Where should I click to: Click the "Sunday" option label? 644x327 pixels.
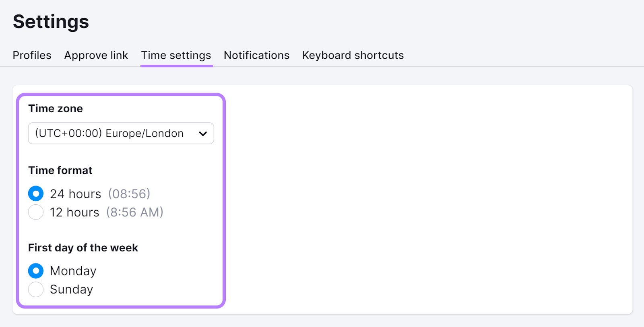tap(71, 289)
